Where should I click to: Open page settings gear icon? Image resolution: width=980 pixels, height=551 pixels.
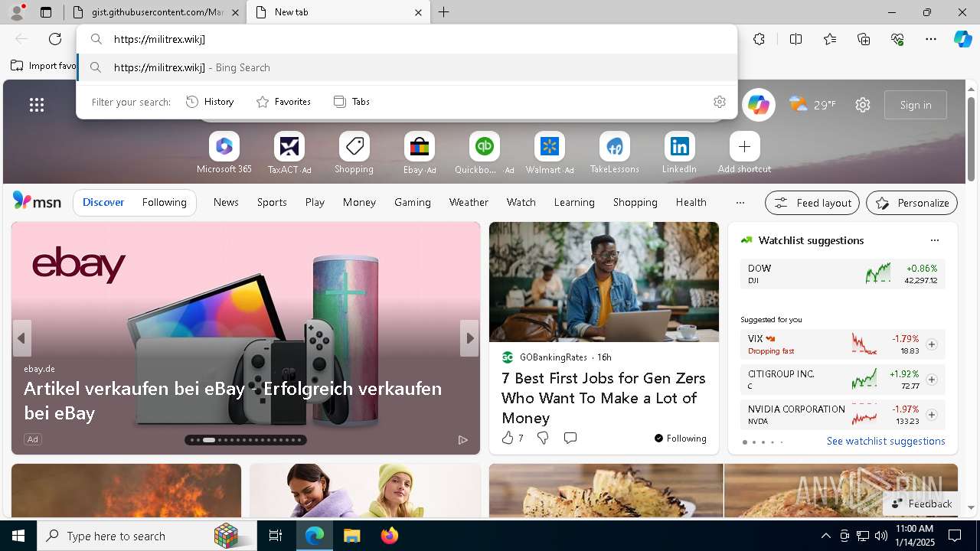(x=863, y=105)
